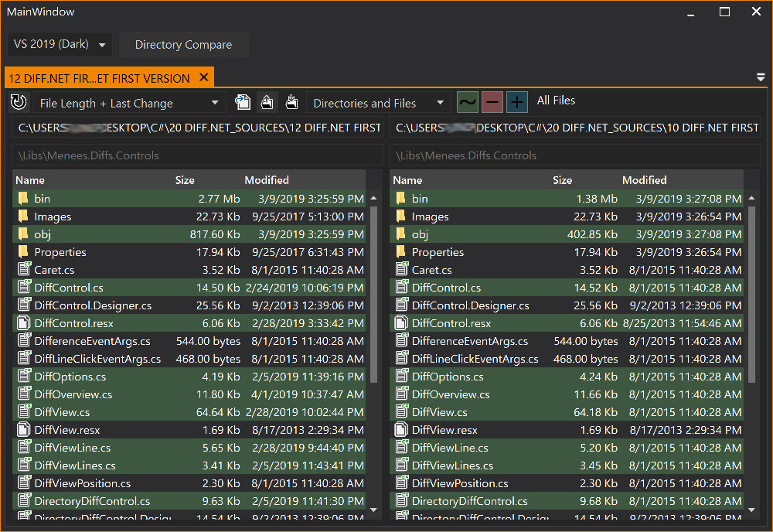
Task: Click the right directory path field
Action: 575,128
